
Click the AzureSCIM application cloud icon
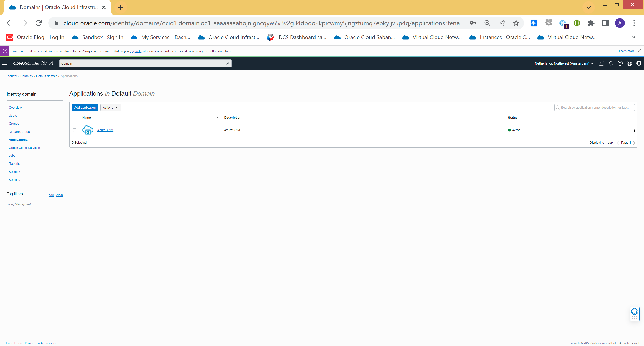[87, 130]
